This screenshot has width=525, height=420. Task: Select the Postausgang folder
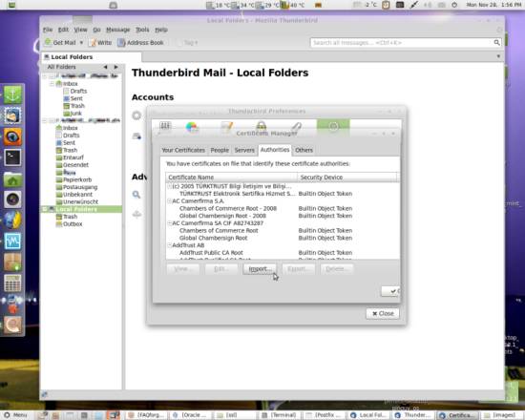[x=79, y=187]
